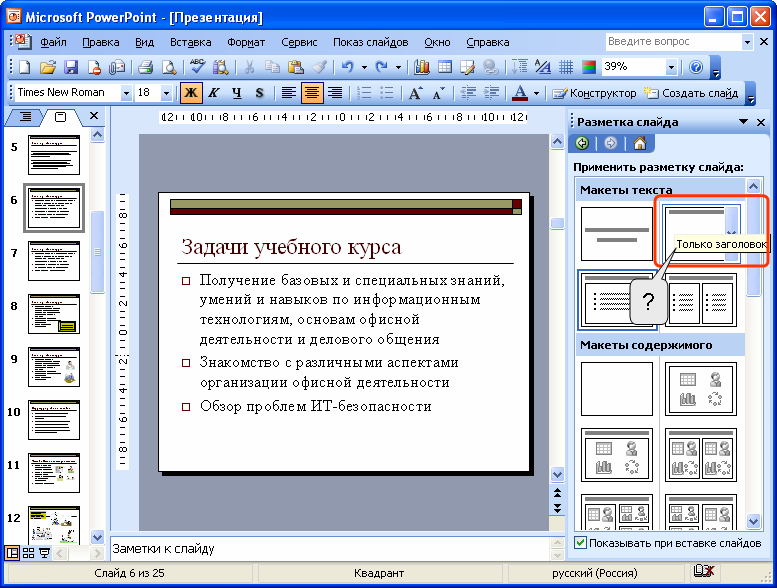Go to previous slide using double-up arrow
This screenshot has height=588, width=777.
click(x=557, y=493)
